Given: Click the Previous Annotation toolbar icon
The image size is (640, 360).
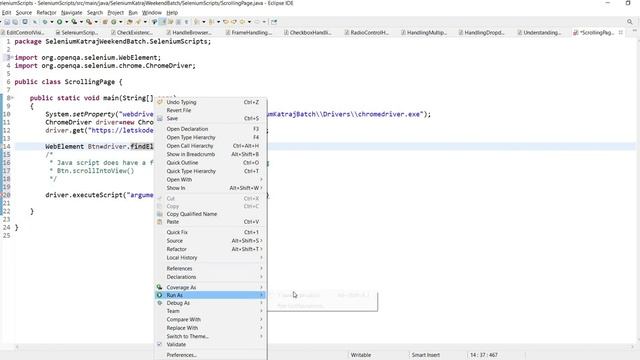Looking at the screenshot, I should tap(211, 22).
